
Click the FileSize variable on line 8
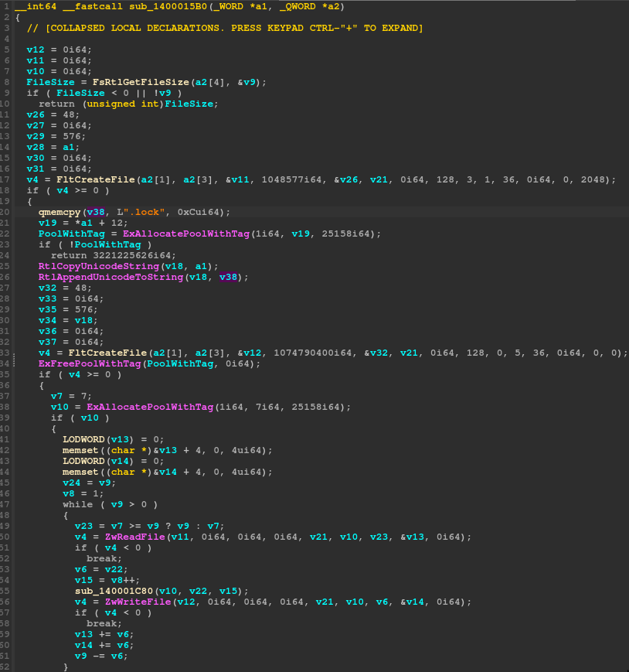(x=50, y=82)
